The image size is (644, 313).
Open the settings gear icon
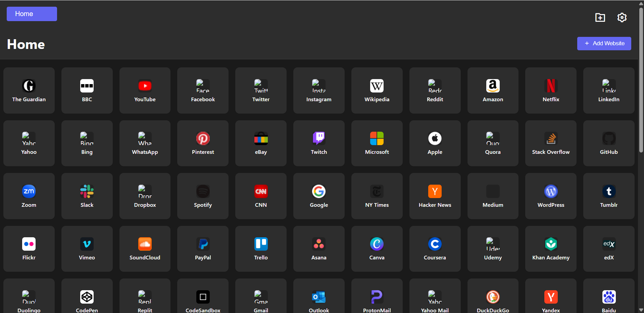(x=622, y=17)
